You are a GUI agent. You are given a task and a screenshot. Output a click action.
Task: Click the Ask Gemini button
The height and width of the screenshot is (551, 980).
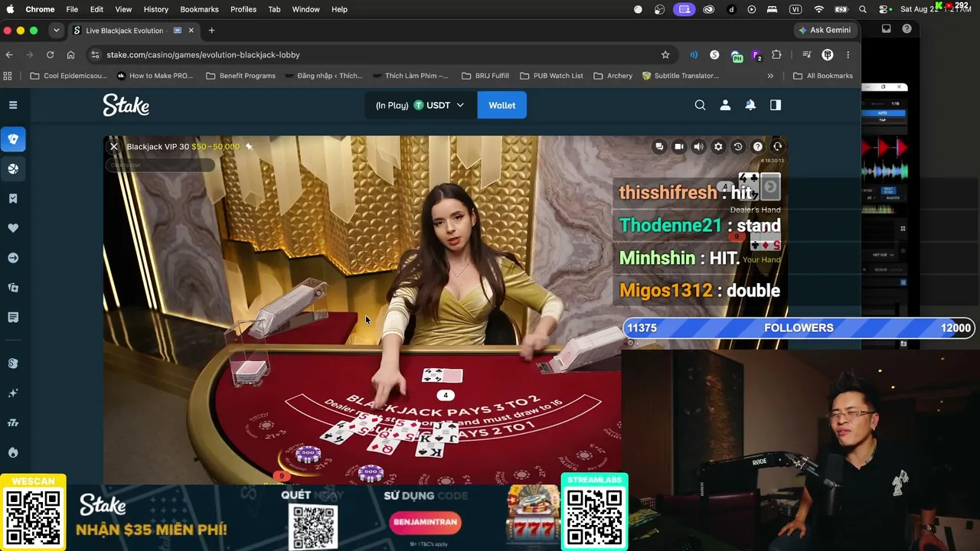pos(825,30)
